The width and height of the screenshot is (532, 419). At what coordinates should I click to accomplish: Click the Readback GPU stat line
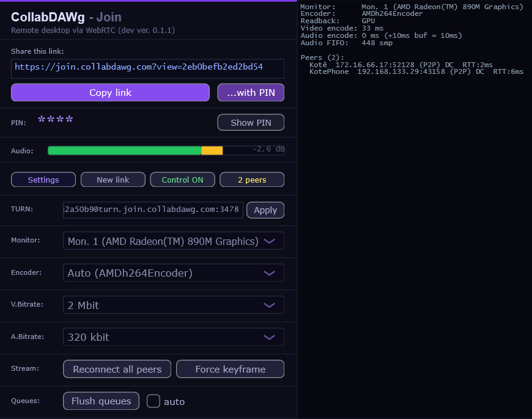click(x=338, y=21)
